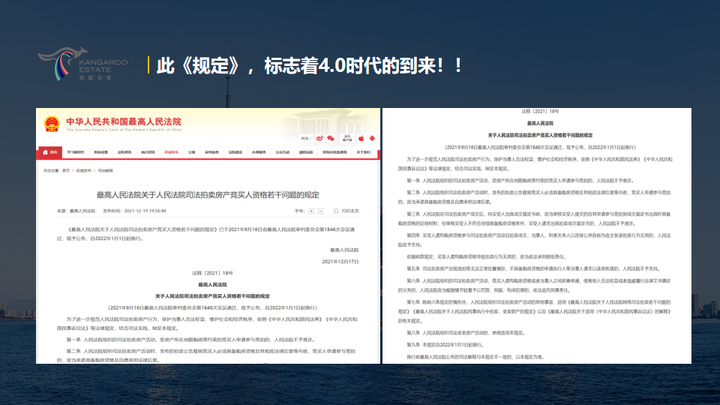720x405 pixels.
Task: Click 首页 in the breadcrumb path
Action: point(66,170)
